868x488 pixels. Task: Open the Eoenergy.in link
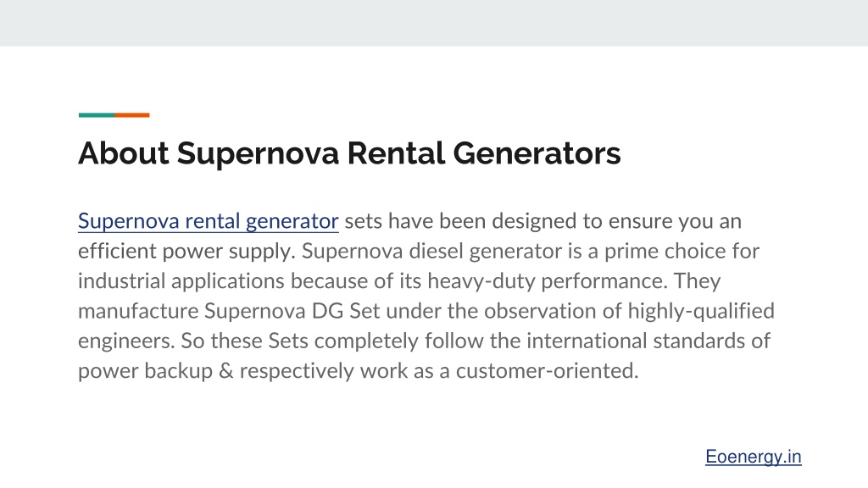(754, 457)
